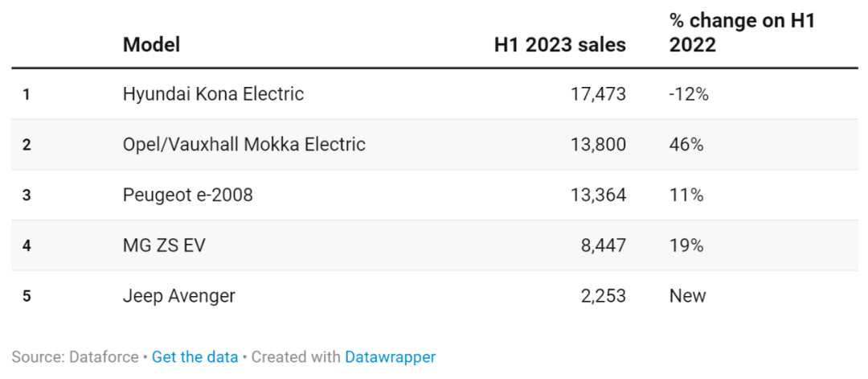Select the 13,364 sales cell
868x379 pixels.
[x=598, y=195]
